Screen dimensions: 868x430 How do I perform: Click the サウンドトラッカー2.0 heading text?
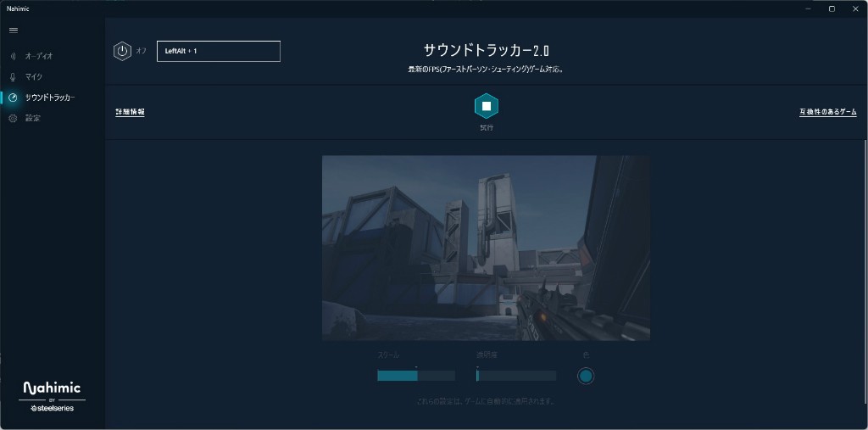point(487,50)
